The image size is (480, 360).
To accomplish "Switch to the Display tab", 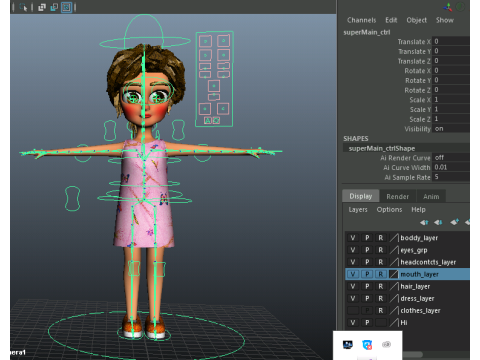I will (361, 196).
